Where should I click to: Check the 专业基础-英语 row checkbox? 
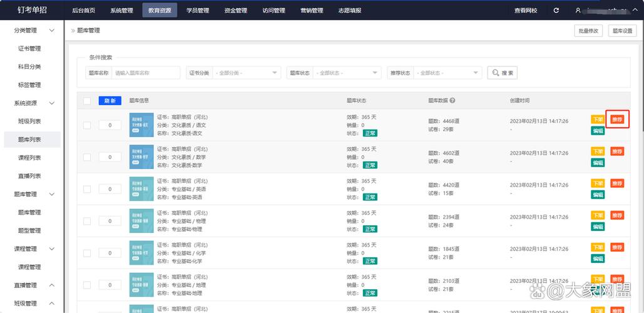[87, 189]
